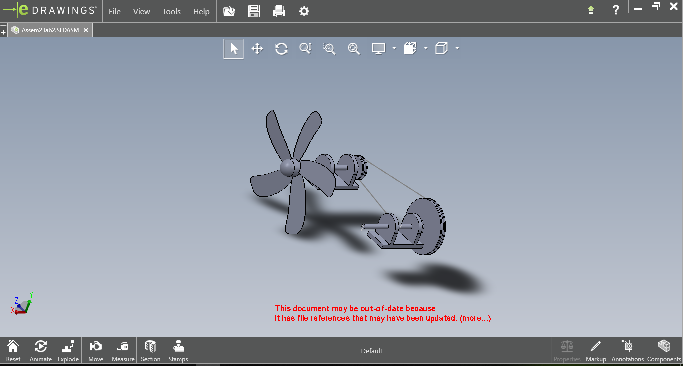Activate the Pan tool
683x366 pixels.
pyautogui.click(x=257, y=48)
